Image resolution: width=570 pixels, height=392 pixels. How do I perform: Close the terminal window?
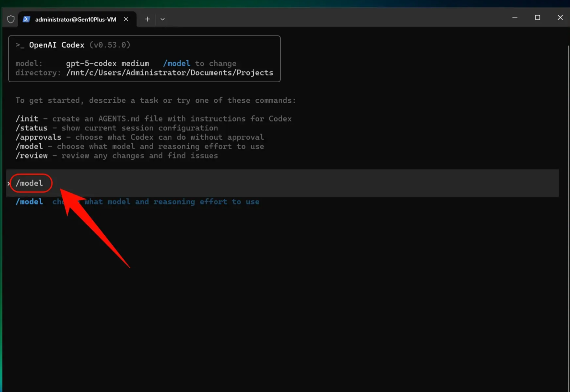point(560,17)
